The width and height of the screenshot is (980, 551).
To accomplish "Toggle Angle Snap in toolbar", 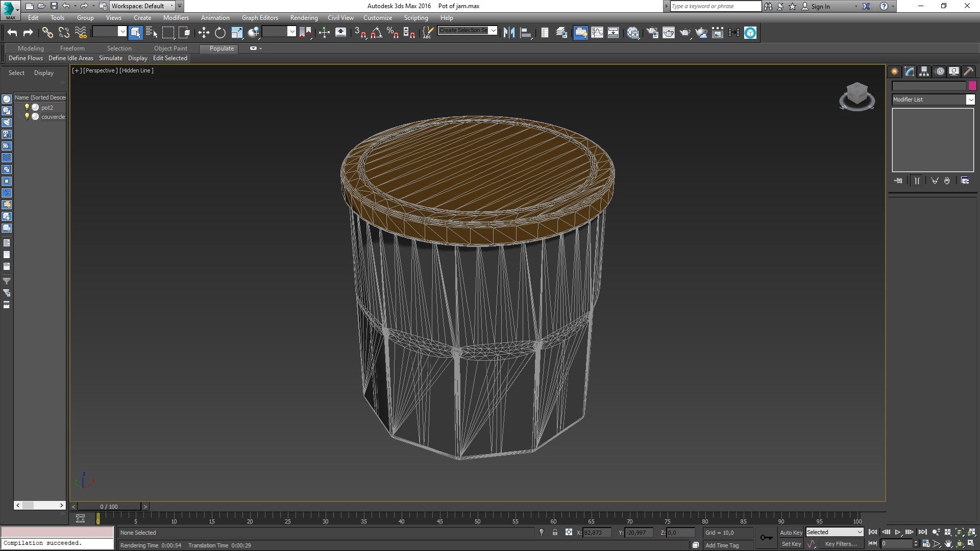I will click(x=376, y=33).
